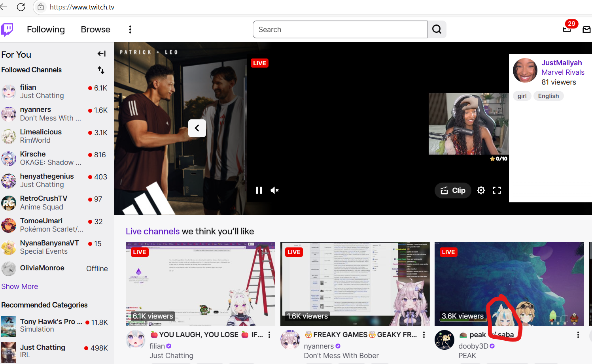
Task: Click nyanners avatar under stream card
Action: pyautogui.click(x=290, y=339)
